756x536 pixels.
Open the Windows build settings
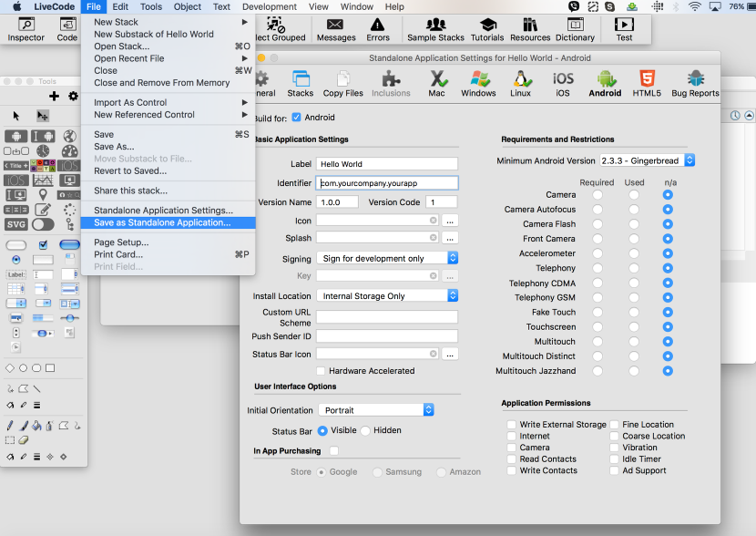click(478, 84)
